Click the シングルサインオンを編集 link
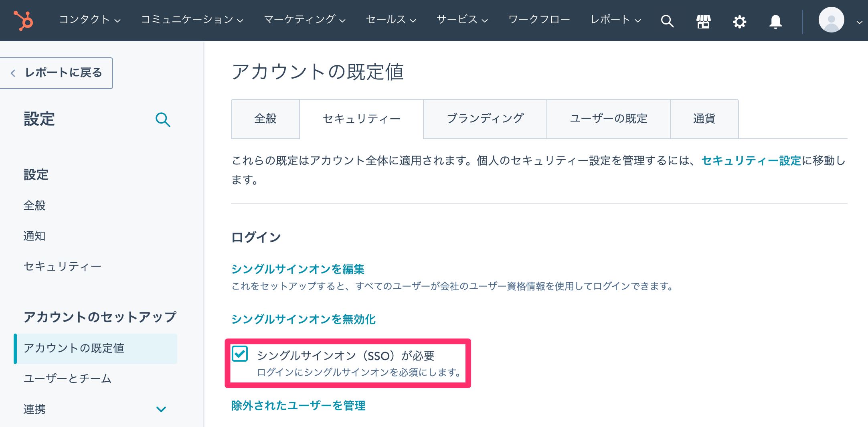 (298, 269)
